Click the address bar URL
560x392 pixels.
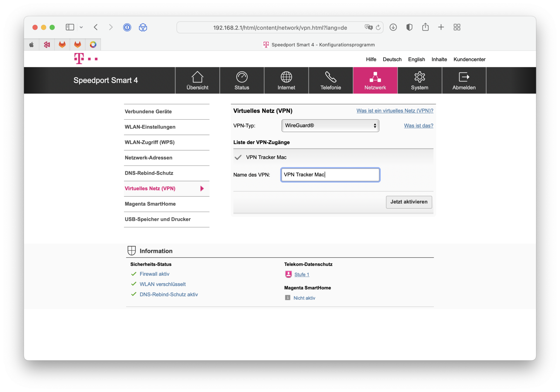coord(280,28)
